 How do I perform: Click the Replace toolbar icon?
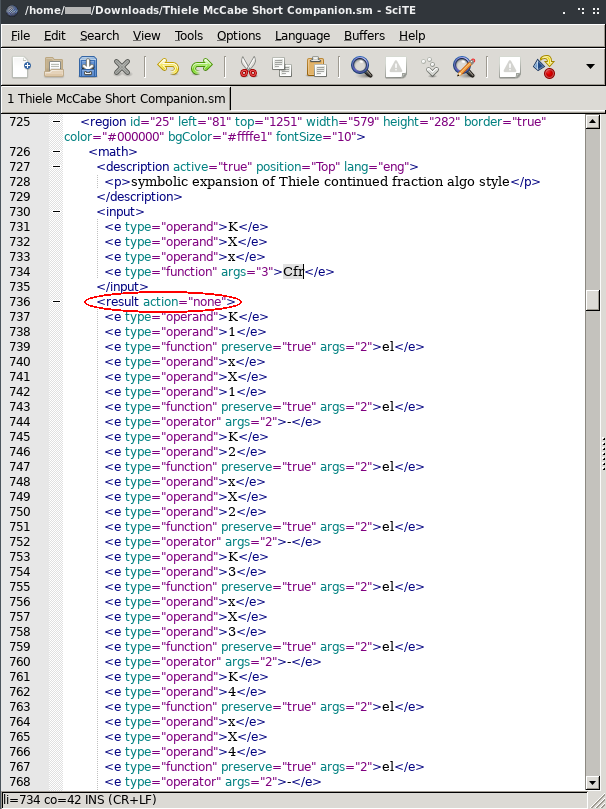pyautogui.click(x=463, y=67)
